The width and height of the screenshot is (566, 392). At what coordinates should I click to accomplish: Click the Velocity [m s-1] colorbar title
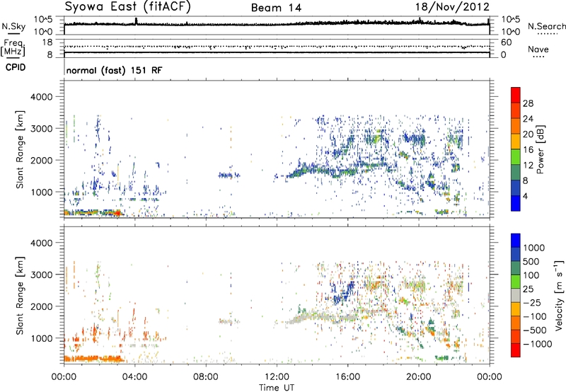click(559, 295)
